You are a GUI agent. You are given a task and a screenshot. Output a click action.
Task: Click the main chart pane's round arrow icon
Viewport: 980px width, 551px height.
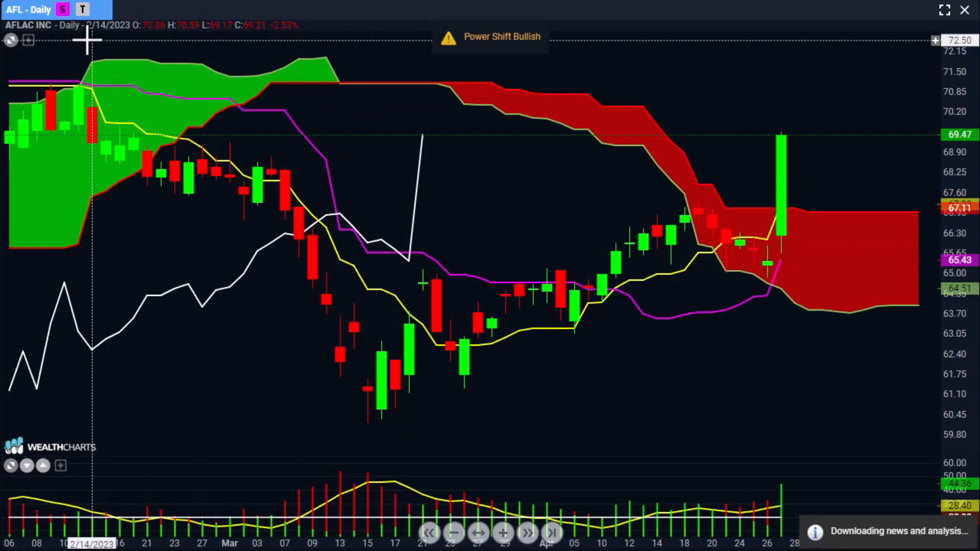click(11, 40)
